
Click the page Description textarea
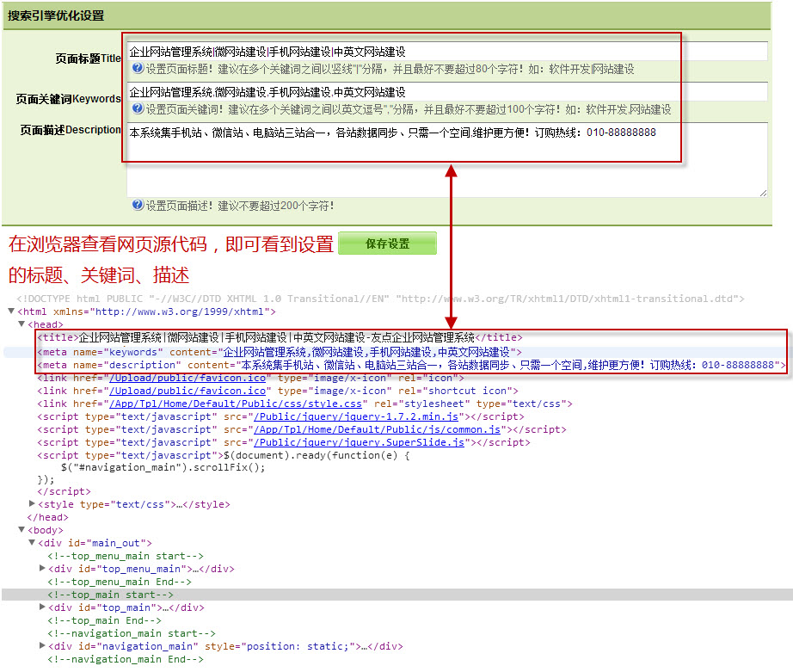447,159
